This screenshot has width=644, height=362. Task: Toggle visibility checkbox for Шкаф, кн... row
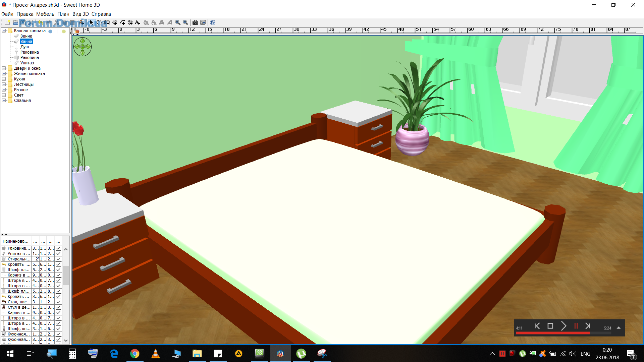(x=58, y=329)
